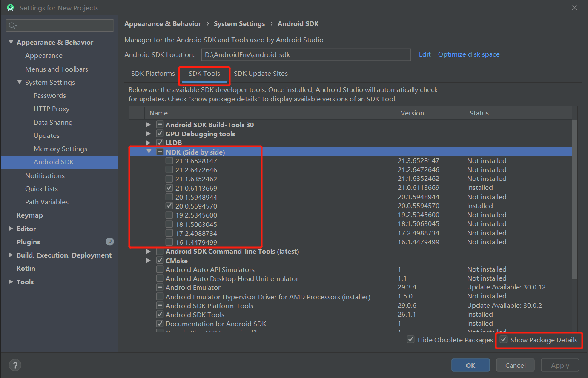This screenshot has height=378, width=588.
Task: Toggle Show Package Details checkbox
Action: (x=504, y=340)
